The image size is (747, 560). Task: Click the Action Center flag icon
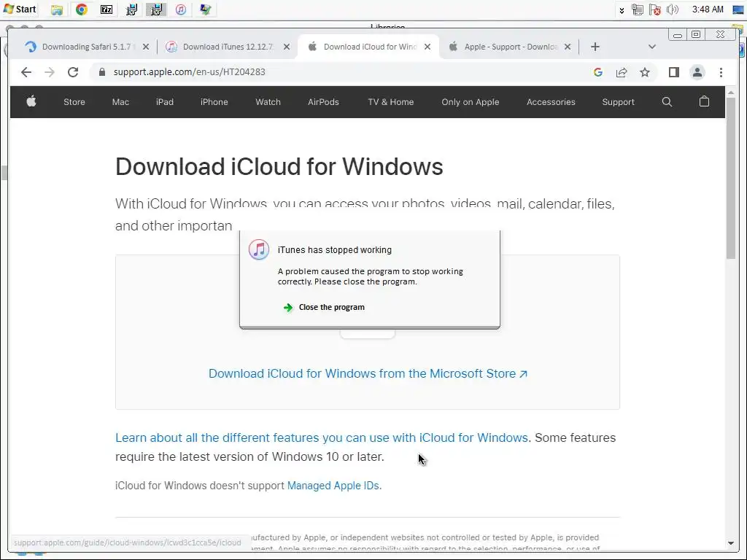pyautogui.click(x=655, y=9)
